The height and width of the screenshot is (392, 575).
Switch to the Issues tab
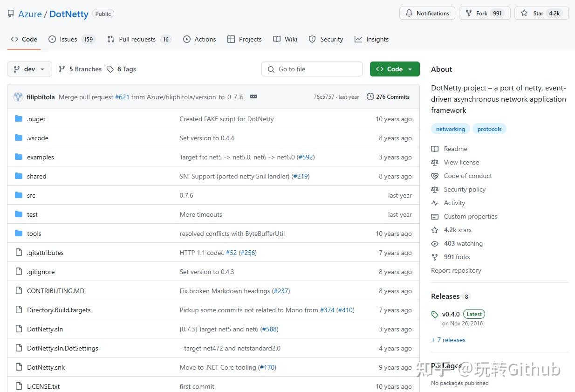[x=68, y=39]
